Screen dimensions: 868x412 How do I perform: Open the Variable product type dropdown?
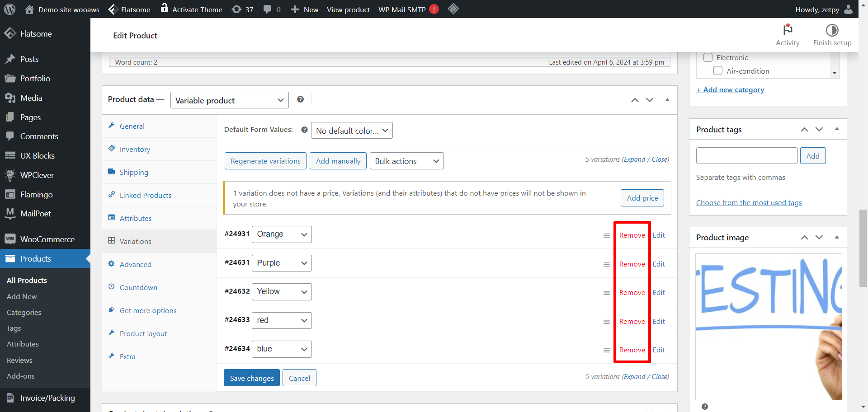click(230, 100)
